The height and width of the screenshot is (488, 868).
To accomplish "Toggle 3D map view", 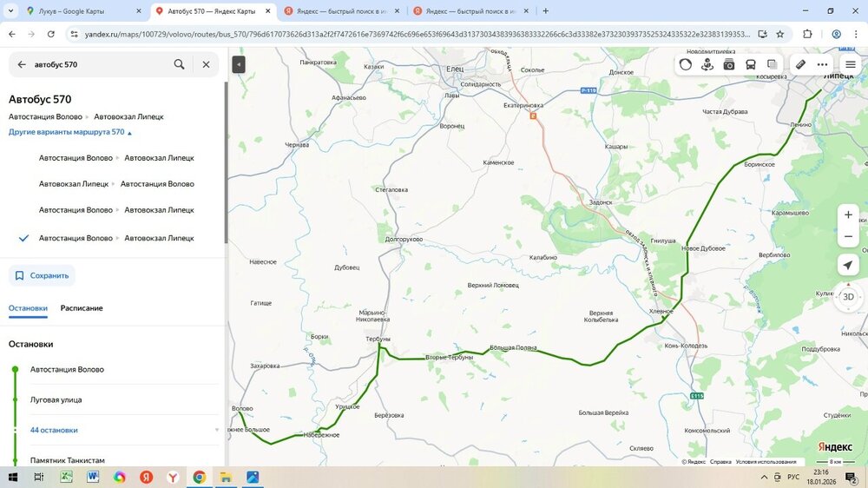I will (x=848, y=296).
